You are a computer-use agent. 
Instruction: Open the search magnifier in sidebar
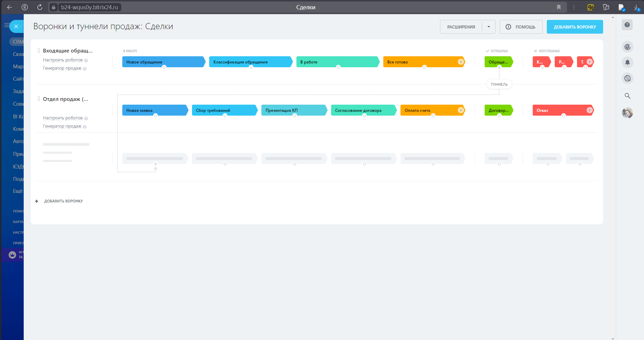coord(628,96)
